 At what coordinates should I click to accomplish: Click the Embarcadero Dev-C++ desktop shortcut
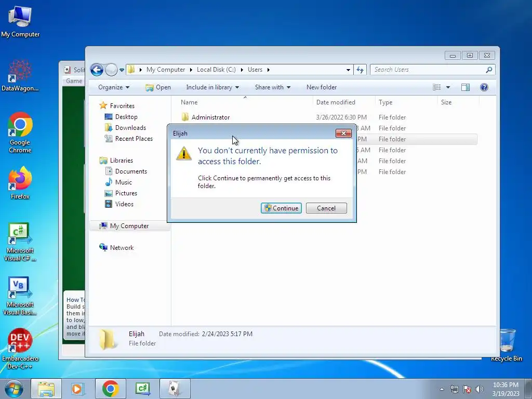(20, 349)
